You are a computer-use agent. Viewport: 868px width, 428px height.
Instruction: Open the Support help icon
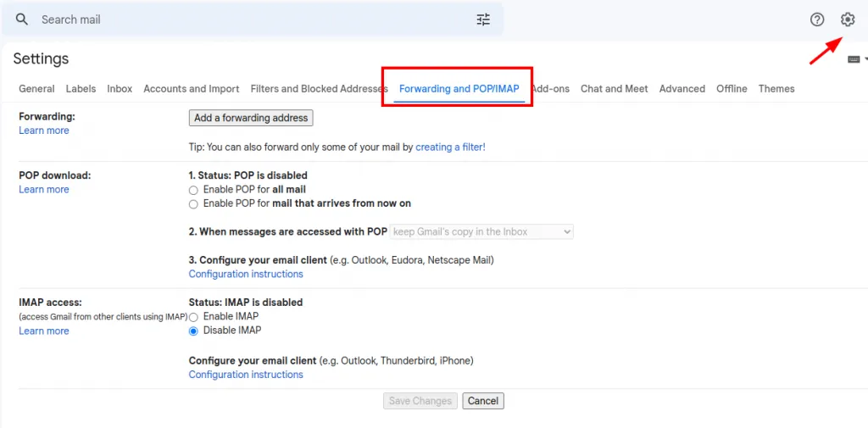[x=817, y=19]
